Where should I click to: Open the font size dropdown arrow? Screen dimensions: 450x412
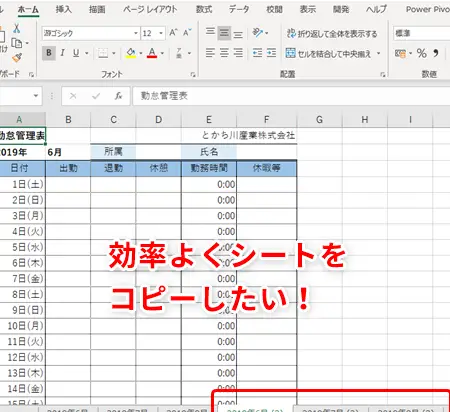click(161, 33)
